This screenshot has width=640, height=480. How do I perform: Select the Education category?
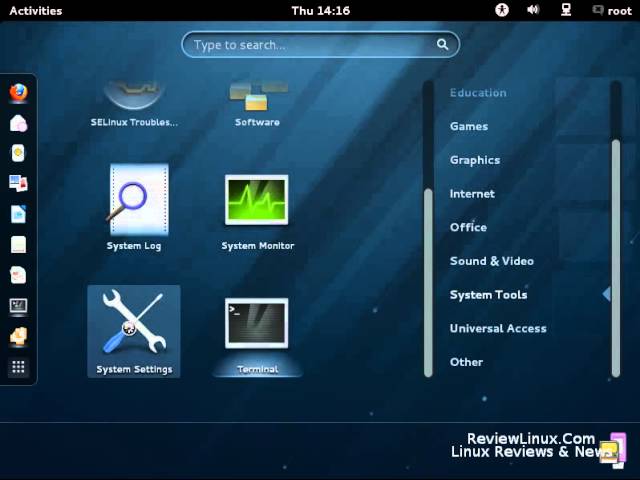[478, 93]
